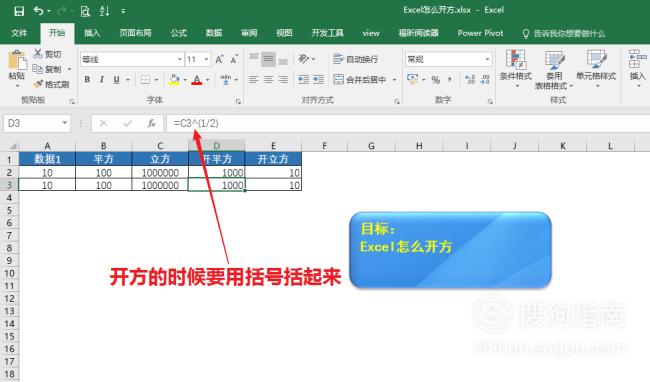650x382 pixels.
Task: Click the Insert cells icon
Action: click(x=638, y=59)
